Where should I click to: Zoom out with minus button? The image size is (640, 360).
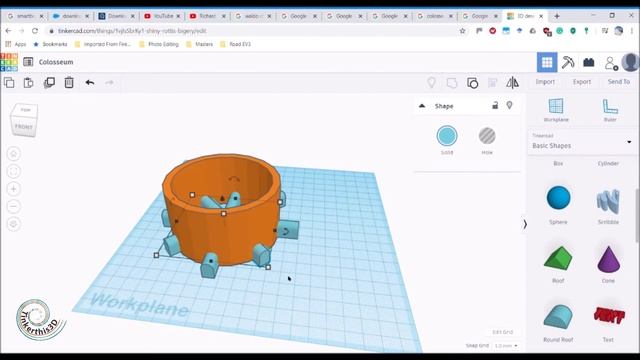pyautogui.click(x=13, y=207)
